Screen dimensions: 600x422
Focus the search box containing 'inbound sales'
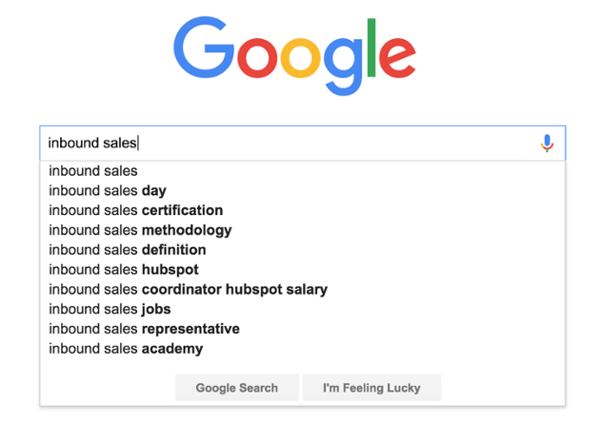coord(290,143)
